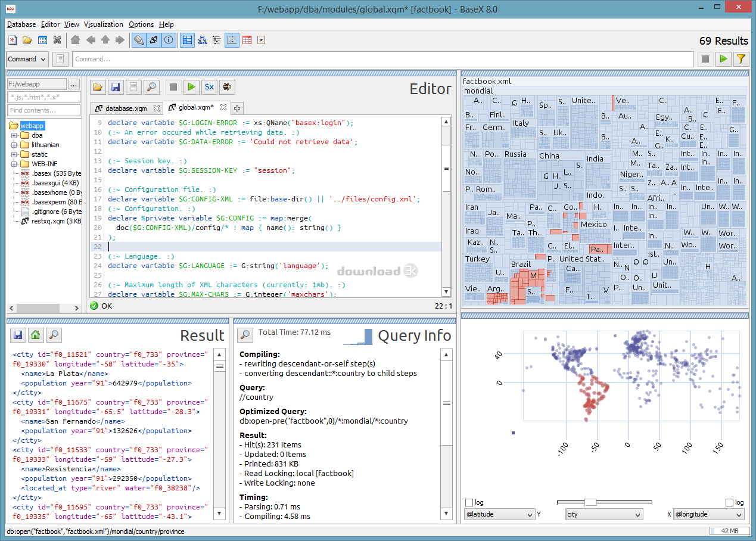756x541 pixels.
Task: Toggle the Plot visualization button
Action: tap(232, 41)
